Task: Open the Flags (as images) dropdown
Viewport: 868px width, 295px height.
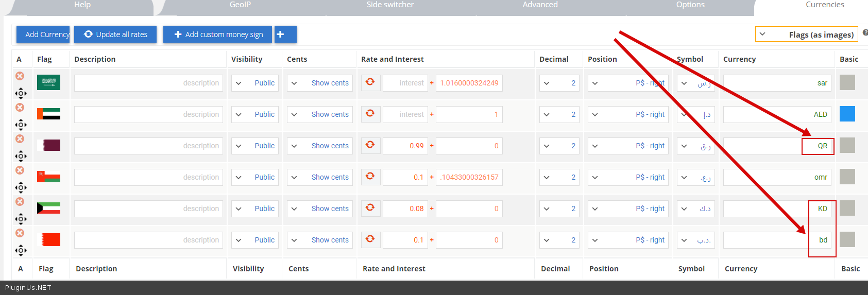Action: pos(806,34)
